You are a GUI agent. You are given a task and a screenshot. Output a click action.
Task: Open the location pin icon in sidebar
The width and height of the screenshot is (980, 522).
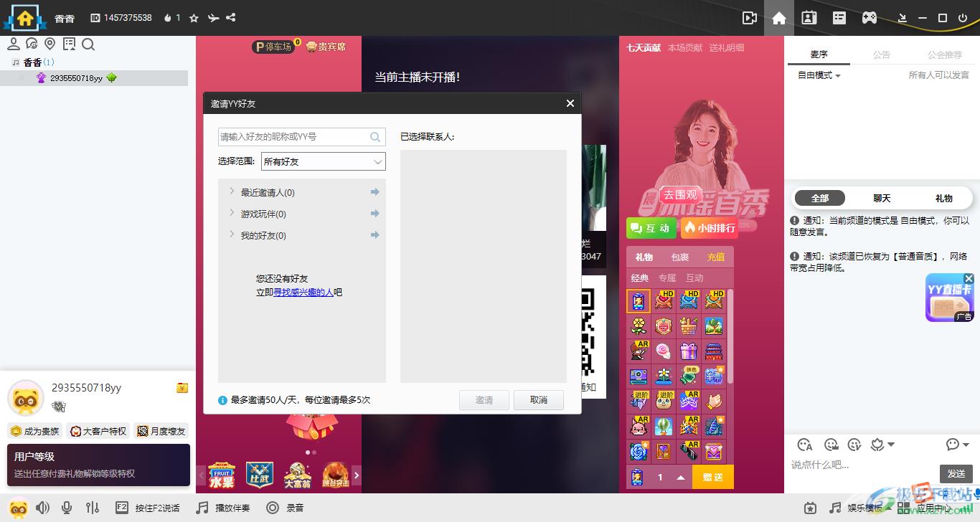tap(50, 44)
